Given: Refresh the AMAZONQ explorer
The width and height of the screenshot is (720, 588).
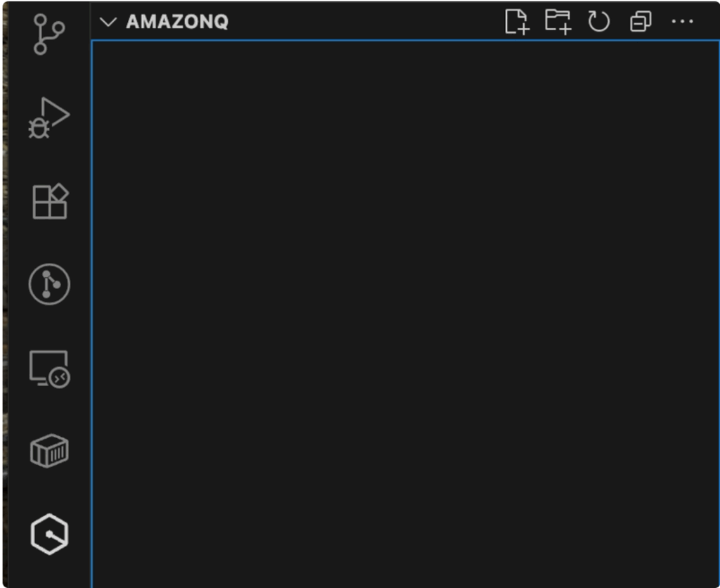Looking at the screenshot, I should [599, 22].
